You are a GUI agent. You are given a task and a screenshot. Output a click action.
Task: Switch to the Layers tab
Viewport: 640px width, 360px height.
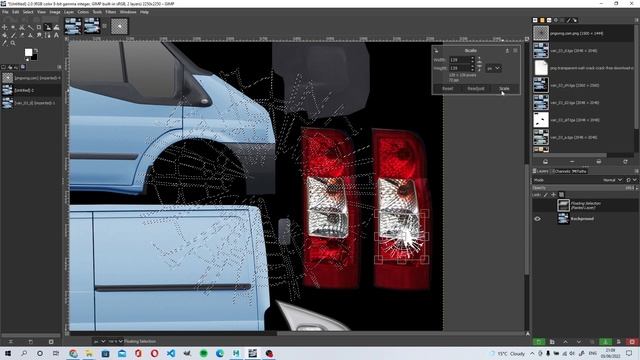click(x=540, y=171)
